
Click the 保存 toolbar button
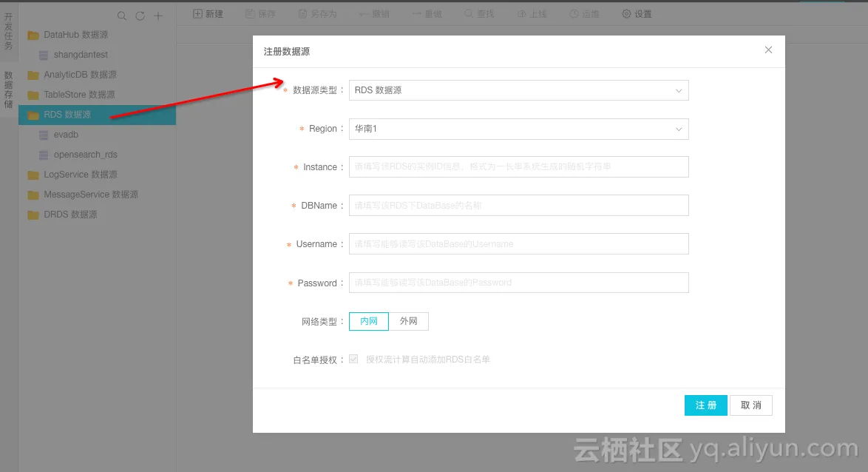[261, 14]
